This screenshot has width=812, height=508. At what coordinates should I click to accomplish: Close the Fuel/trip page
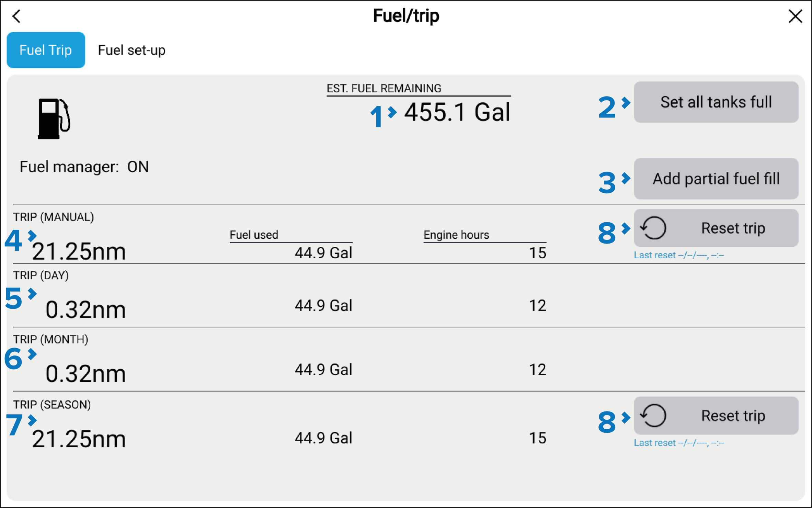pos(795,16)
